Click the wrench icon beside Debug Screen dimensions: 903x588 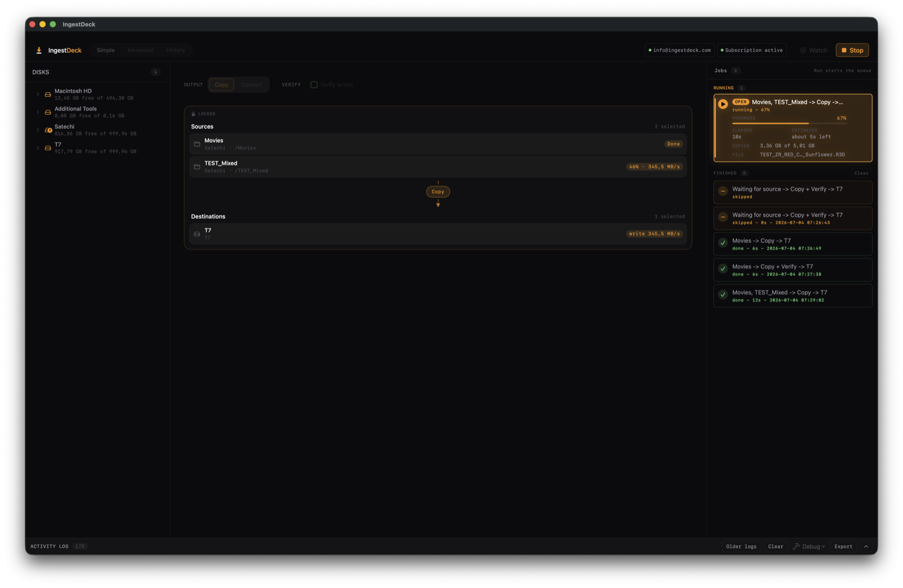(796, 546)
